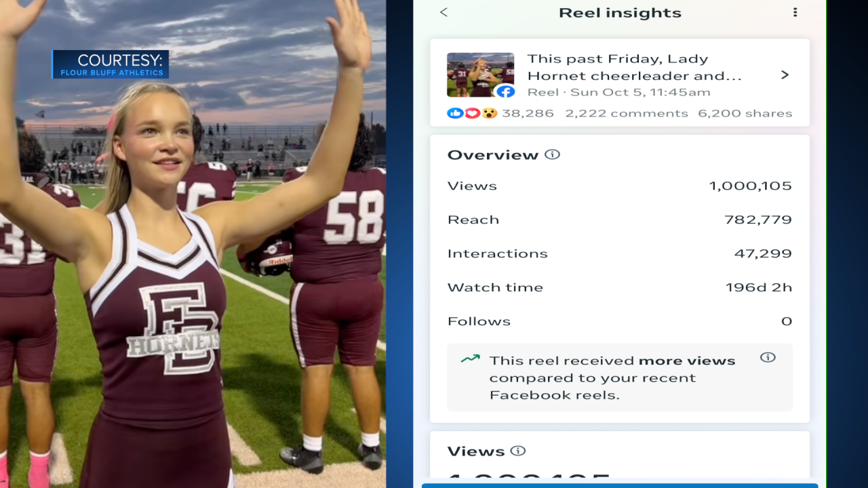
Task: Select the Follows row showing 0
Action: click(619, 321)
